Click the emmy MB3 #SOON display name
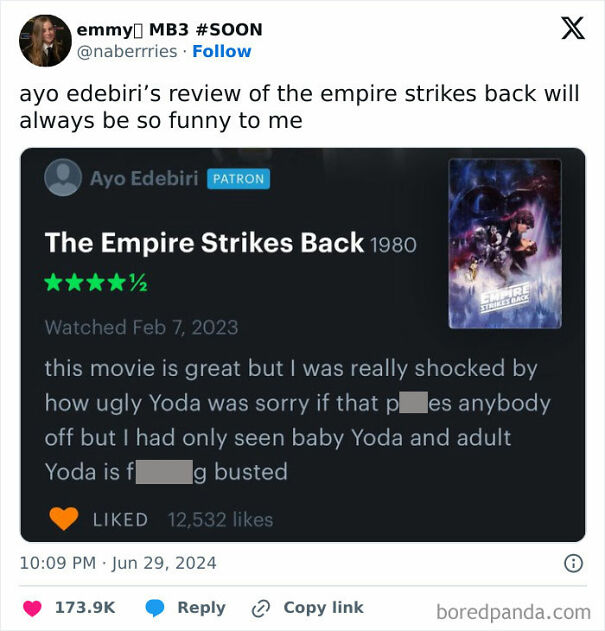The width and height of the screenshot is (605, 631). pyautogui.click(x=169, y=30)
